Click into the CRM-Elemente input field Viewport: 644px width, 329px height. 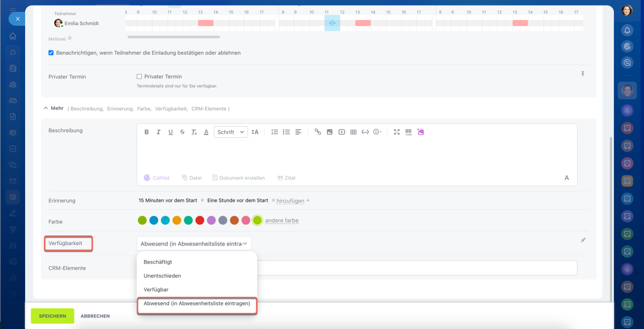[417, 268]
